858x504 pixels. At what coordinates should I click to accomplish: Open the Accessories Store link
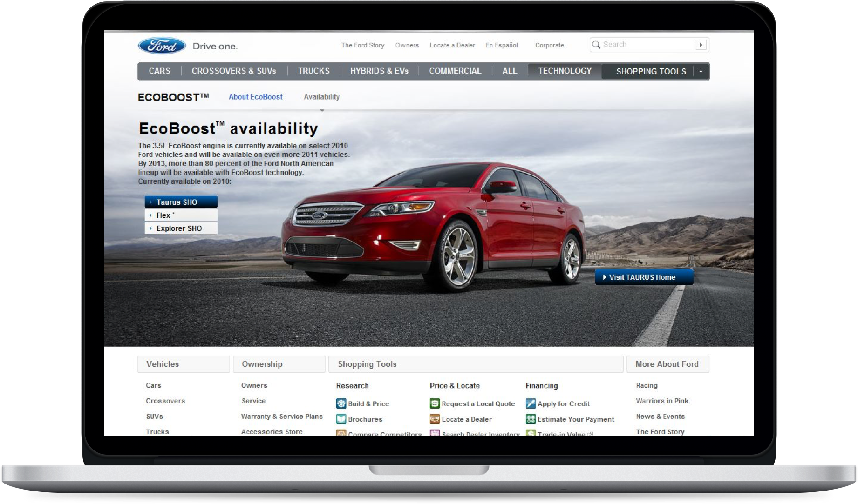[x=272, y=431]
